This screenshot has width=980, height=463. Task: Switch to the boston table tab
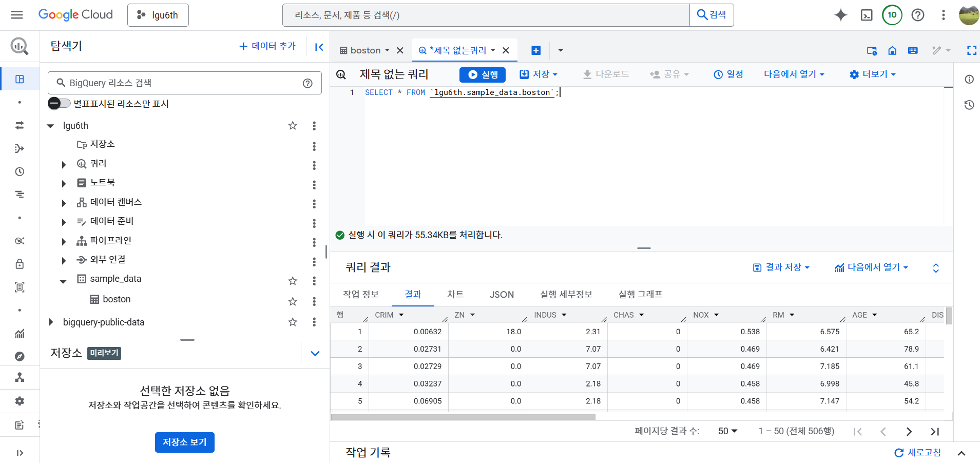(x=365, y=50)
